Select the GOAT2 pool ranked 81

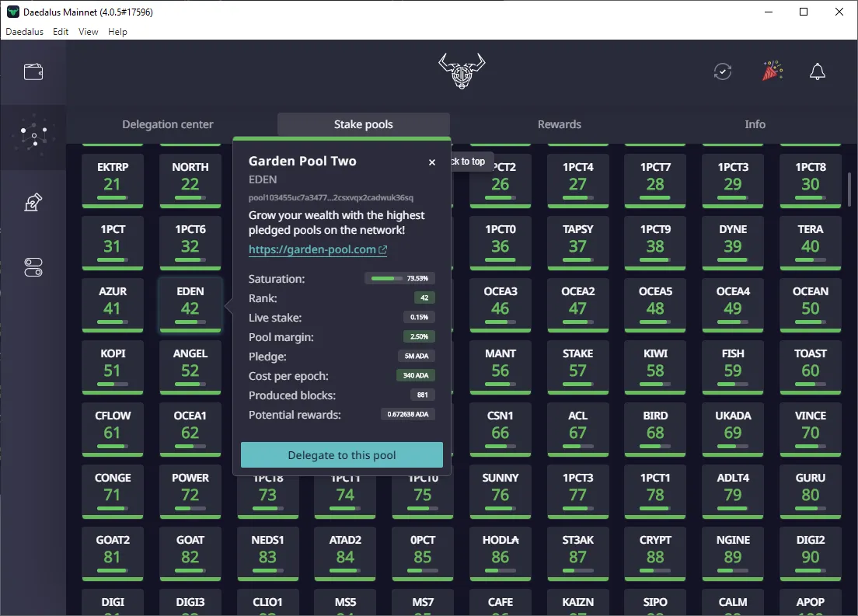(x=113, y=554)
